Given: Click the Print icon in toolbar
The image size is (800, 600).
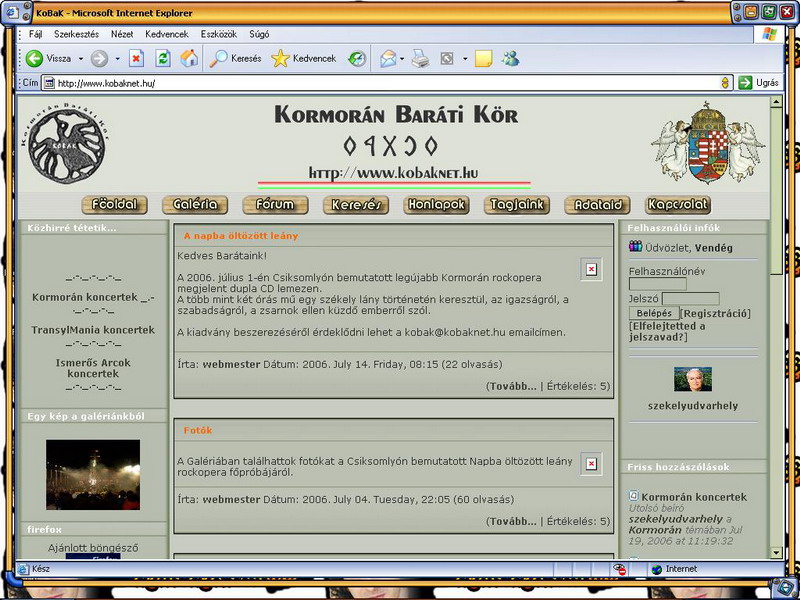Looking at the screenshot, I should [x=421, y=59].
